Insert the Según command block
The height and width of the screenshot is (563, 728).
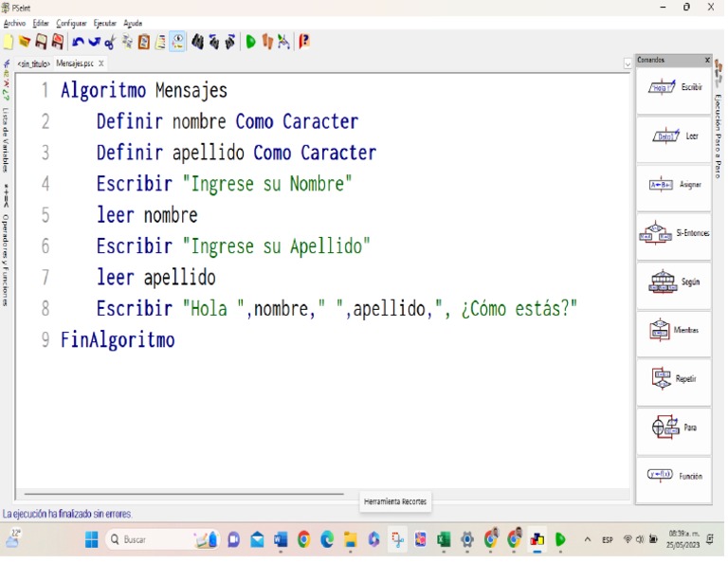click(674, 282)
